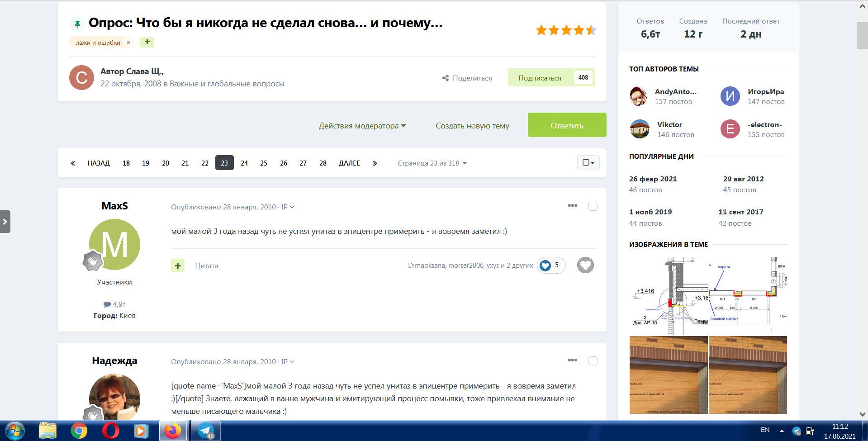868x441 pixels.
Task: Check the MaxS post checkbox
Action: point(593,206)
